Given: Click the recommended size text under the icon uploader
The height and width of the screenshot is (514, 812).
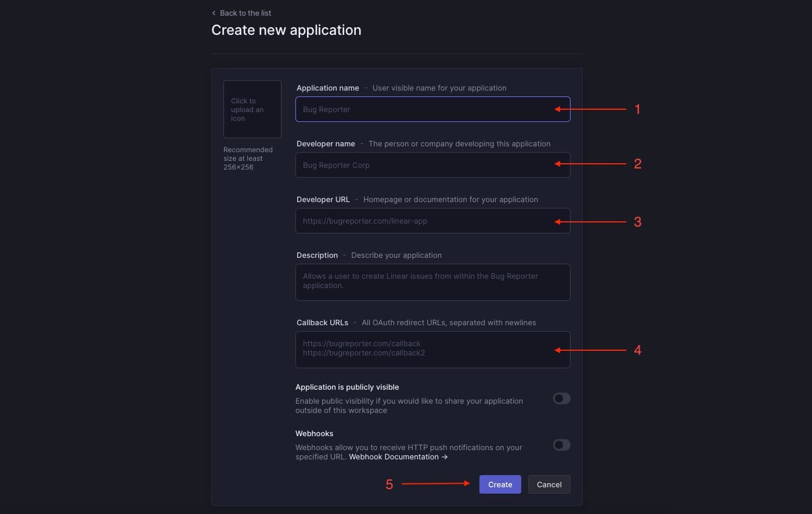Looking at the screenshot, I should 248,158.
